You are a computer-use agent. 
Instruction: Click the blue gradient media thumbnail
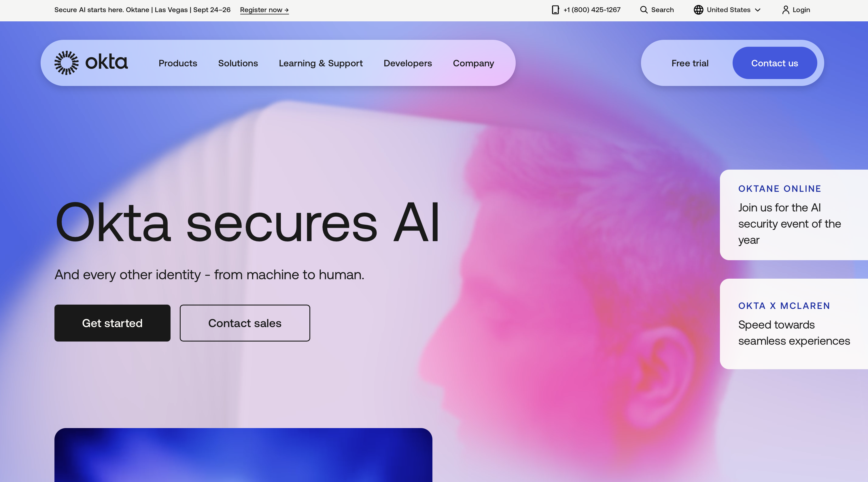coord(243,455)
